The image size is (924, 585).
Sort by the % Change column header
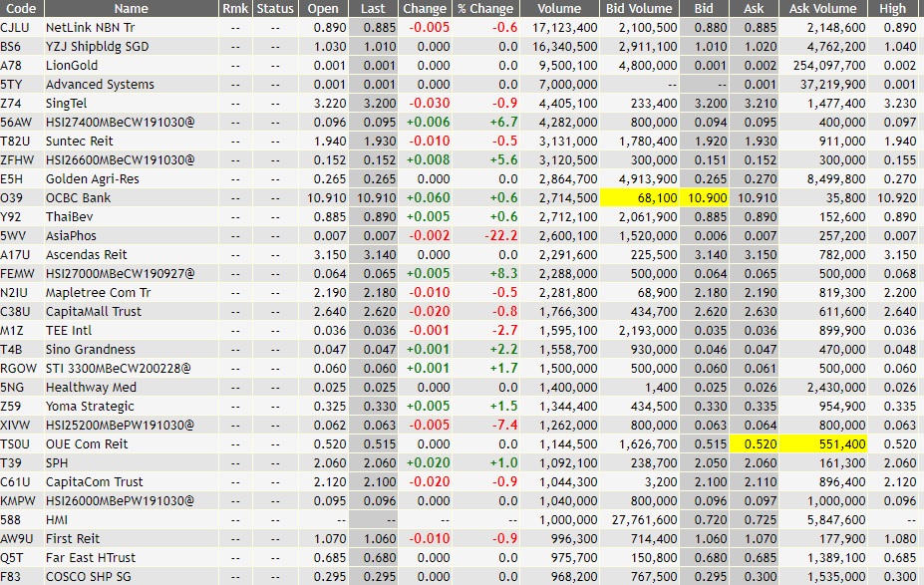(485, 8)
